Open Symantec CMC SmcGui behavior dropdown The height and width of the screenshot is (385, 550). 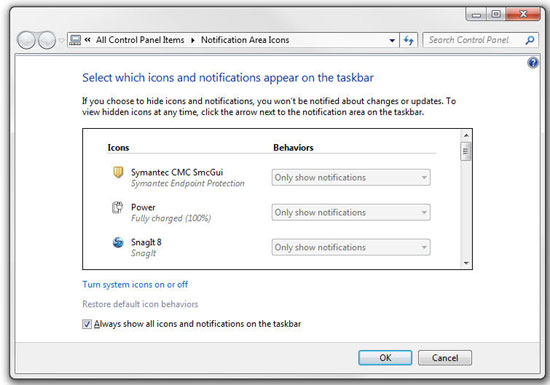tap(351, 177)
